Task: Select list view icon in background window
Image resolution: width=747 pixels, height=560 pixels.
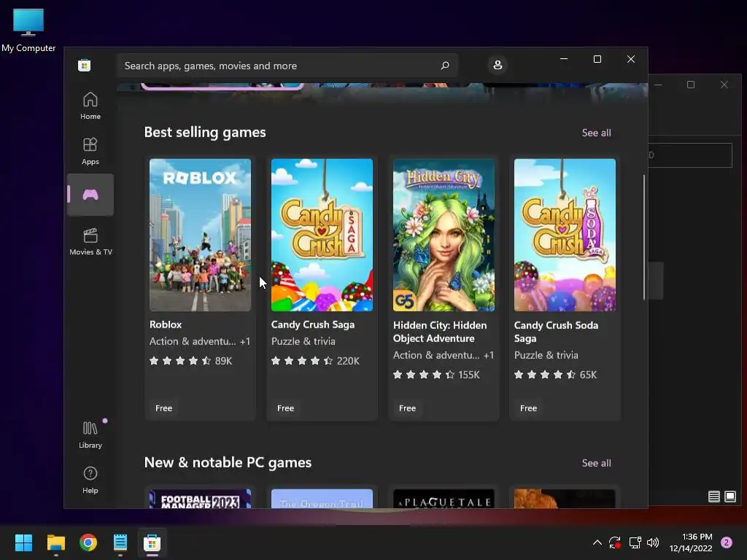Action: click(x=713, y=497)
